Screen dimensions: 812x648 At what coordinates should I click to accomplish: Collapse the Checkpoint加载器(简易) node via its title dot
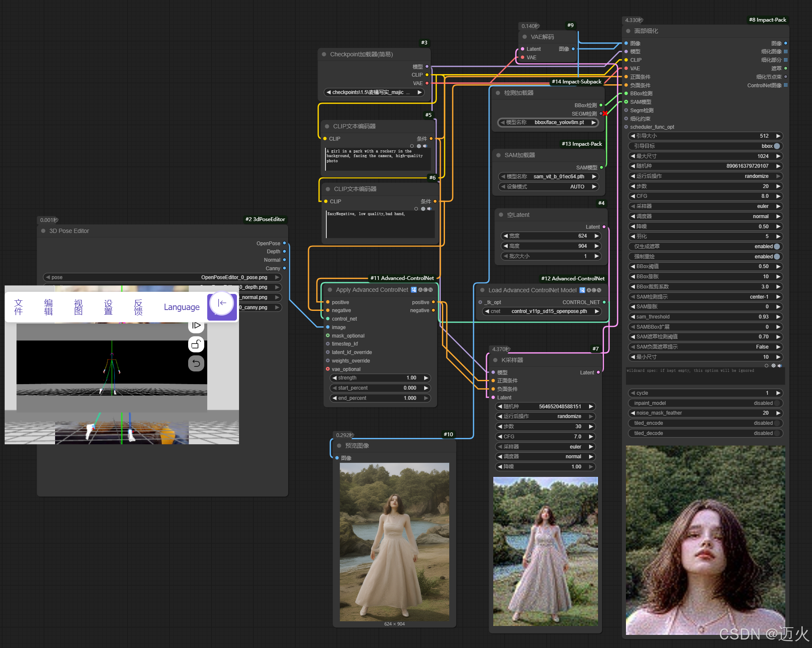point(324,54)
